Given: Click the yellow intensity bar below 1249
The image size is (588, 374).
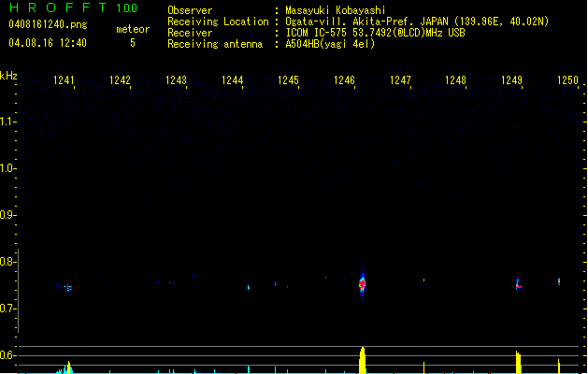Looking at the screenshot, I should click(x=518, y=363).
